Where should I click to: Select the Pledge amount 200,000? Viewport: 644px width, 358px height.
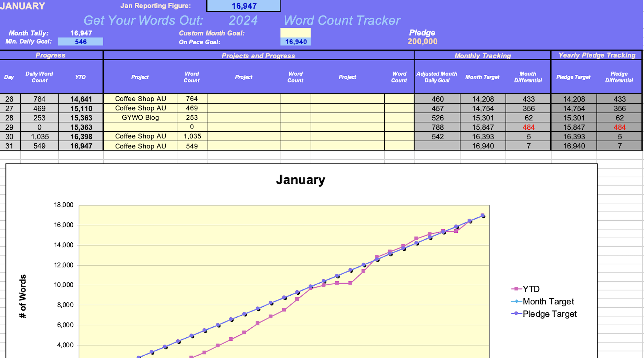[423, 42]
